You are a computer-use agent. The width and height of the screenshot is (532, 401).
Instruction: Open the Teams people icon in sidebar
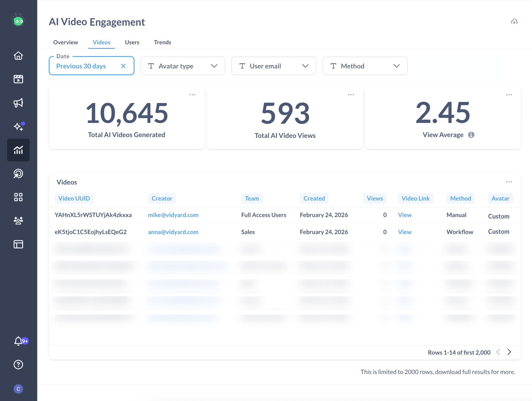click(x=18, y=221)
